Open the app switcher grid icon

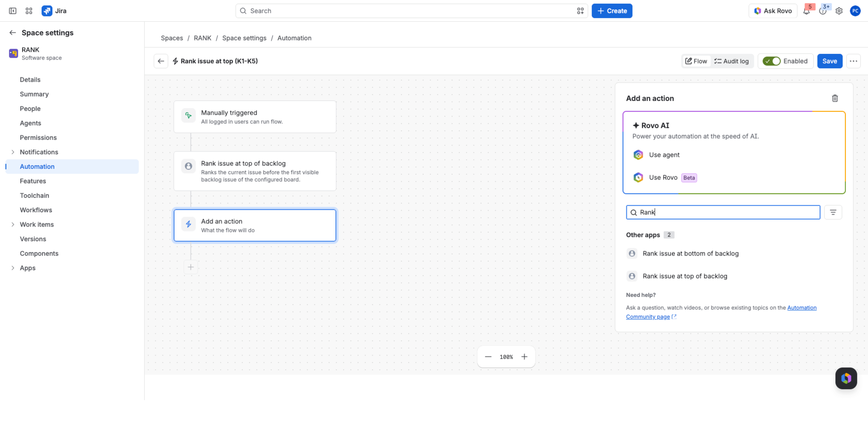point(29,11)
